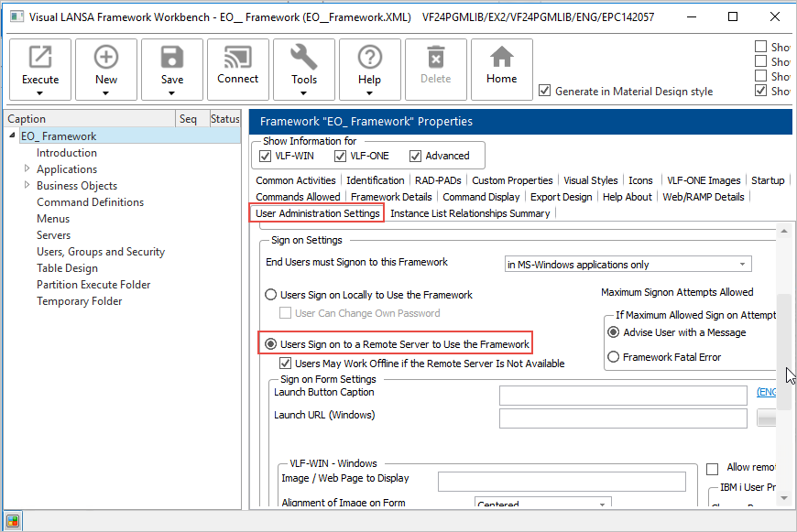This screenshot has height=532, width=797.
Task: Click Image / Web Page to Display field
Action: point(562,482)
